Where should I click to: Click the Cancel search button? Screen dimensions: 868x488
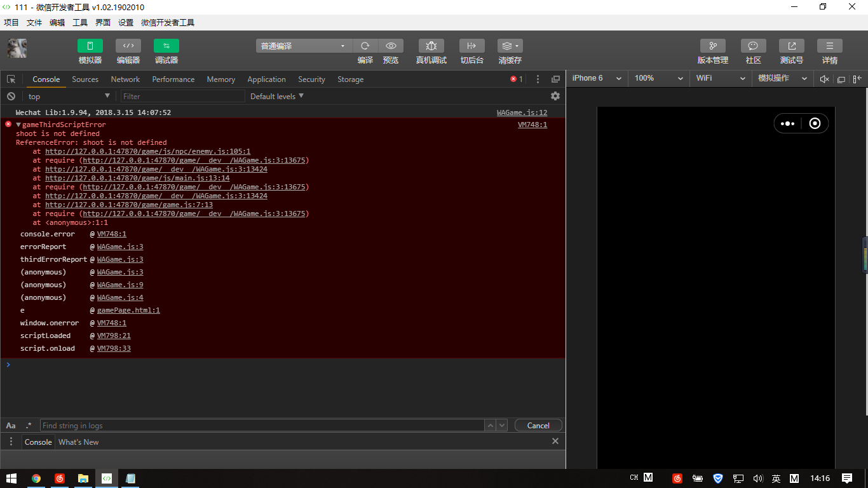pos(538,425)
